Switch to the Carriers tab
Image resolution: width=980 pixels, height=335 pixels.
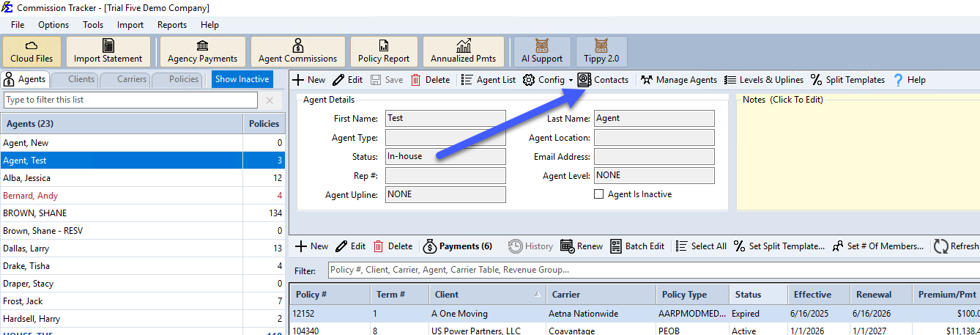(125, 79)
